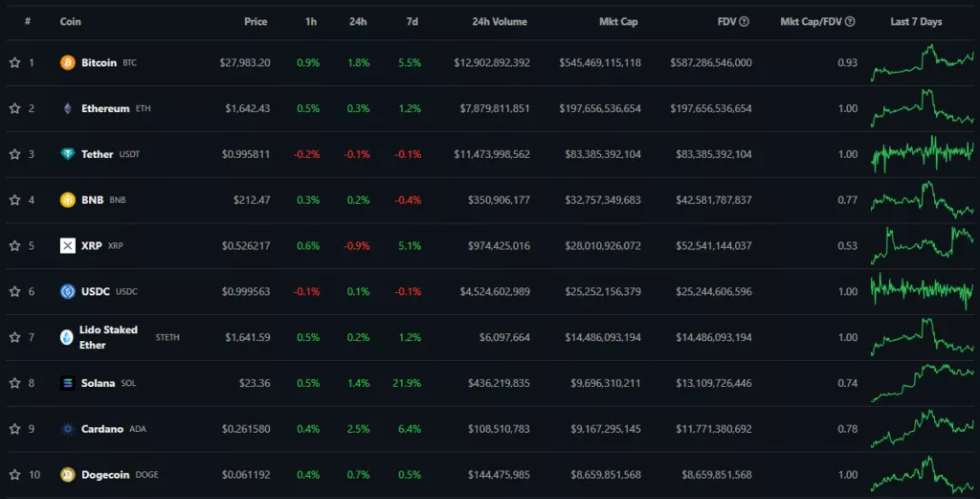Favorite Dogecoin with its star

pyautogui.click(x=14, y=475)
